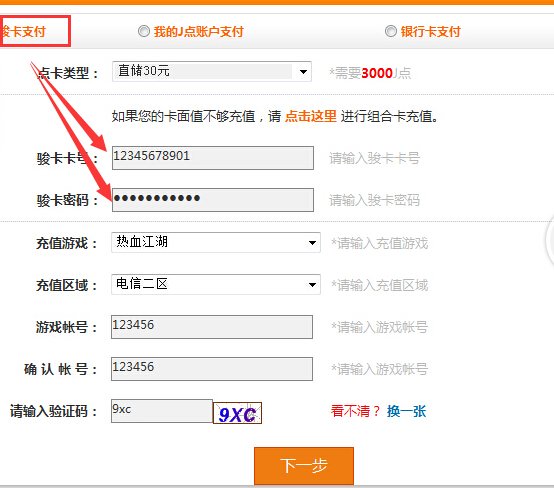Choose the 骏卡支付 payment option
This screenshot has width=554, height=488.
point(23,31)
